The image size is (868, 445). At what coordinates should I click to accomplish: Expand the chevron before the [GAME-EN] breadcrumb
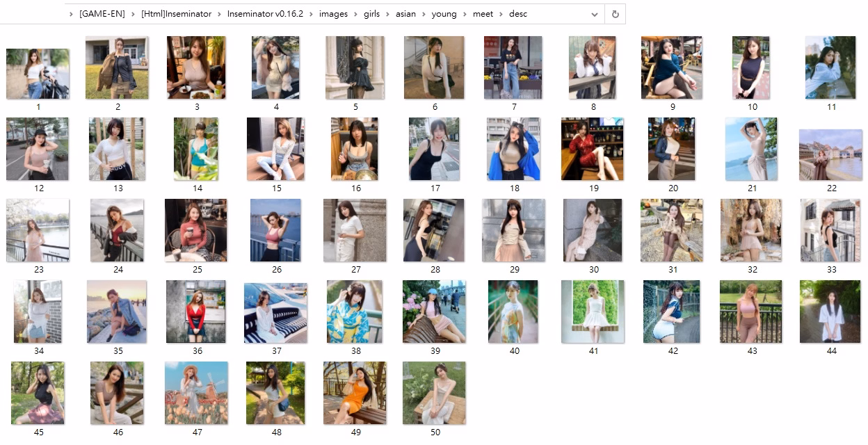click(x=72, y=14)
